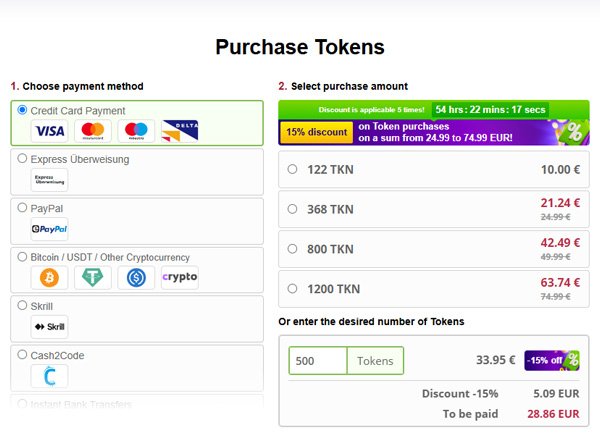This screenshot has height=440, width=600.
Task: Select PayPal radio button
Action: [22, 208]
